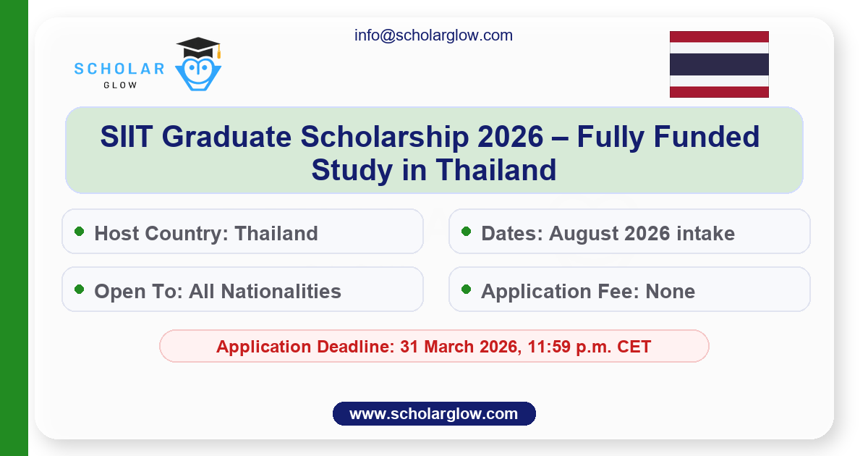Image resolution: width=868 pixels, height=456 pixels.
Task: Click the Application Deadline 31 March 2026 pill
Action: (x=434, y=346)
